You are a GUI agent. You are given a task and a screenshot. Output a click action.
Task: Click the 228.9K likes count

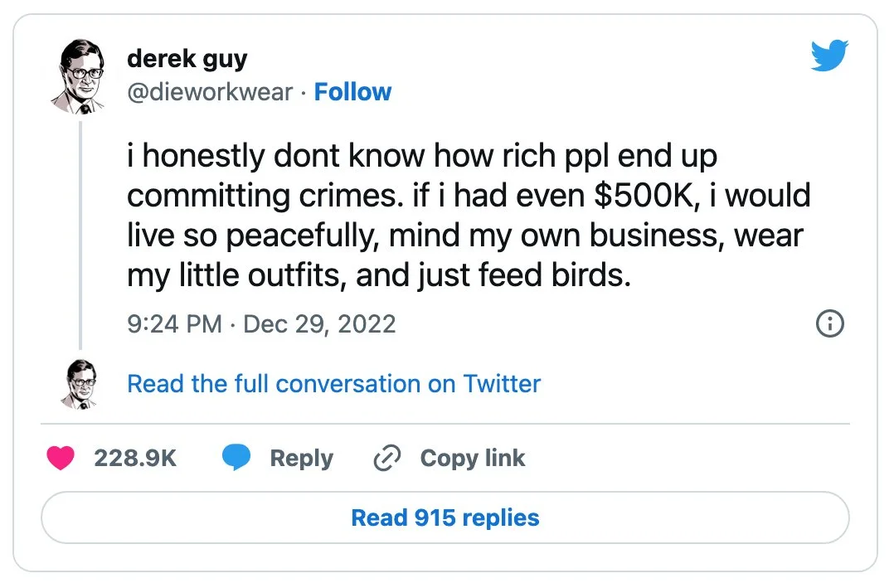135,458
